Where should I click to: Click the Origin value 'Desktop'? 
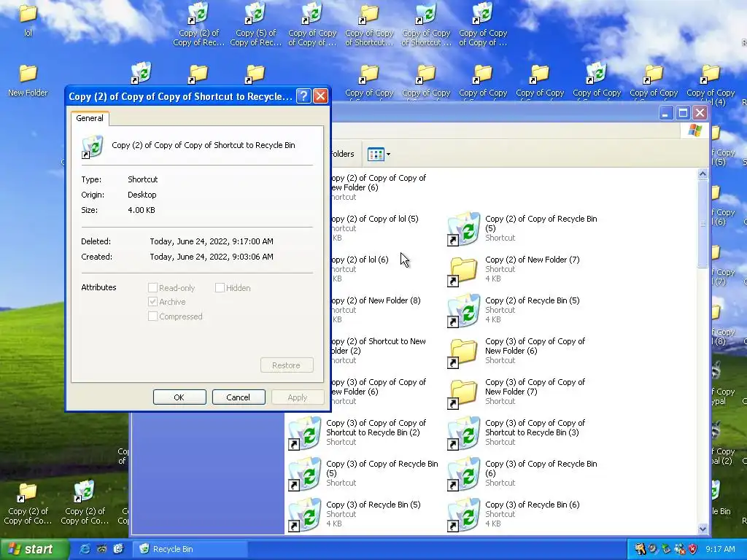click(x=142, y=195)
